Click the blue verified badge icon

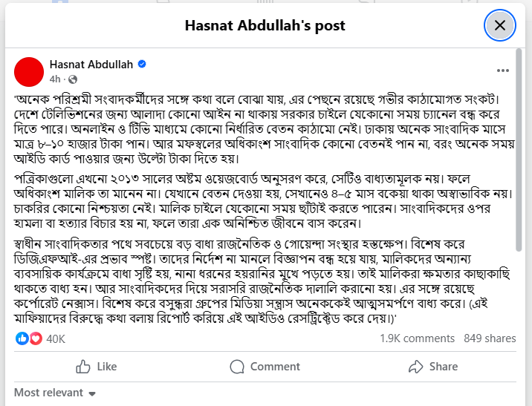(x=142, y=64)
